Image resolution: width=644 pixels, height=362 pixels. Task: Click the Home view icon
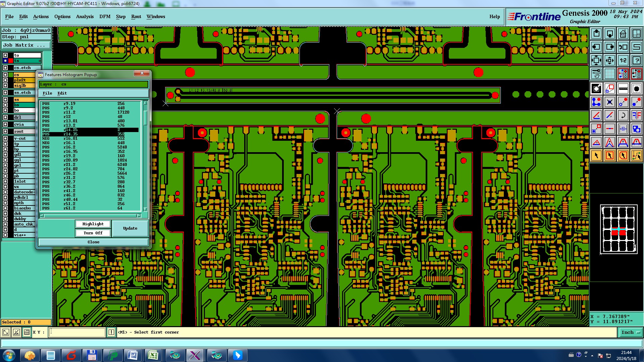[x=623, y=34]
